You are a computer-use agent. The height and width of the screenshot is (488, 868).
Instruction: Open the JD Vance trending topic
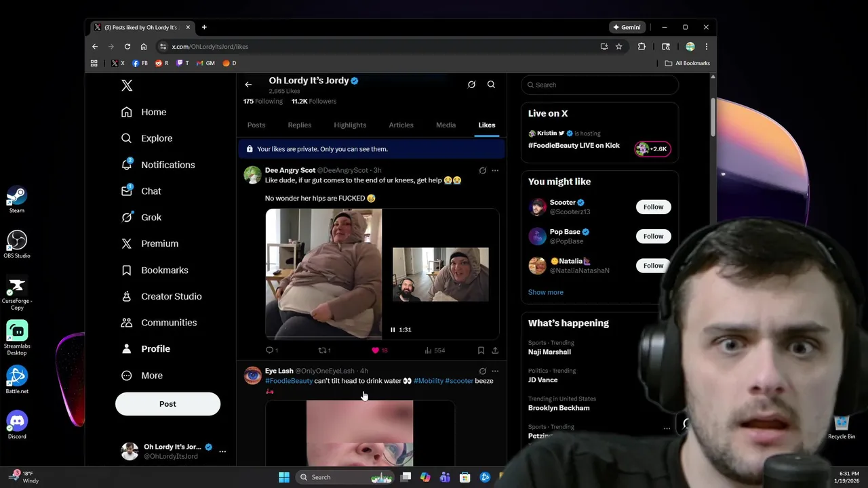pyautogui.click(x=542, y=380)
